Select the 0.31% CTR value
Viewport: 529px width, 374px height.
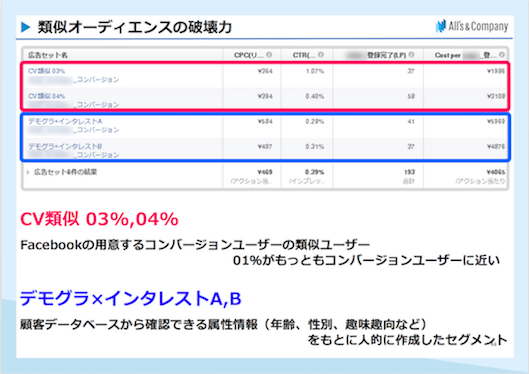[x=315, y=147]
